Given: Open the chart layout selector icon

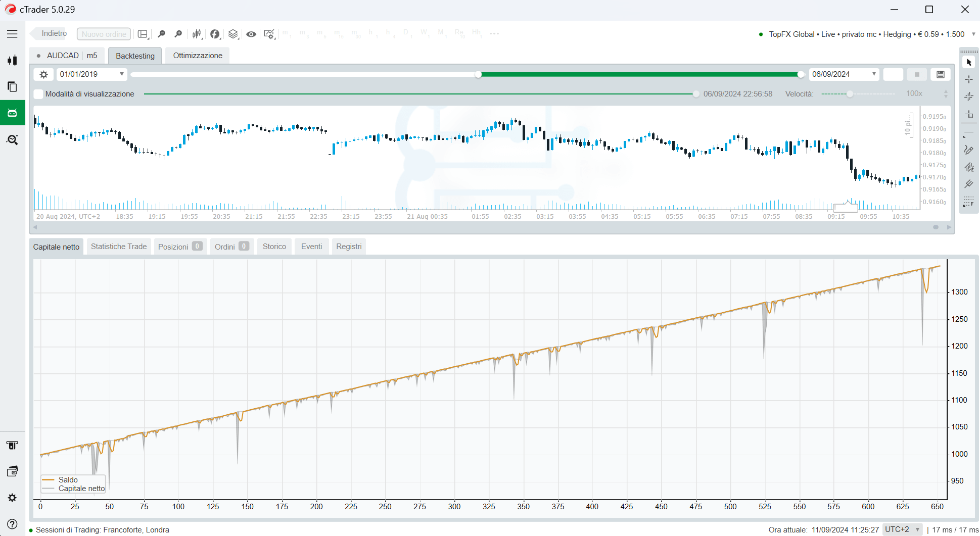Looking at the screenshot, I should pos(143,34).
